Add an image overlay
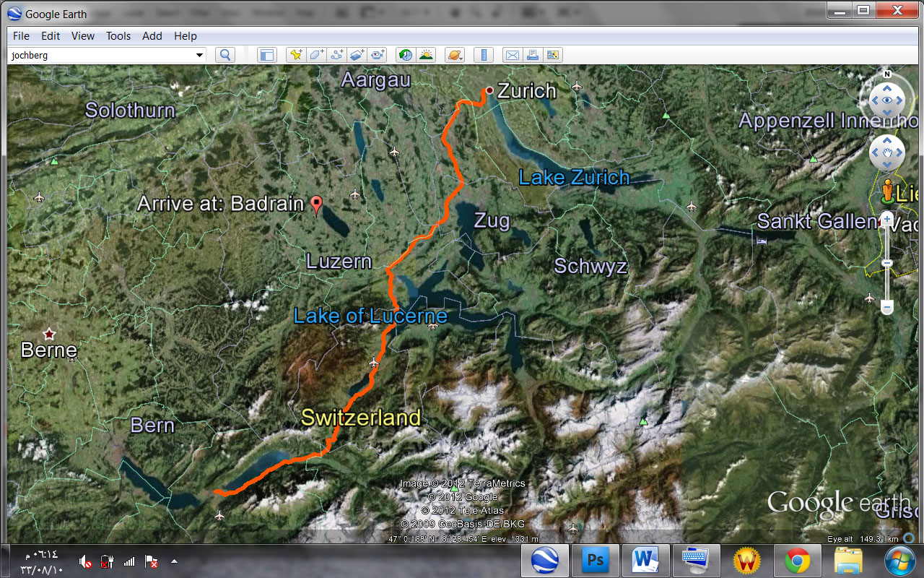 (357, 55)
